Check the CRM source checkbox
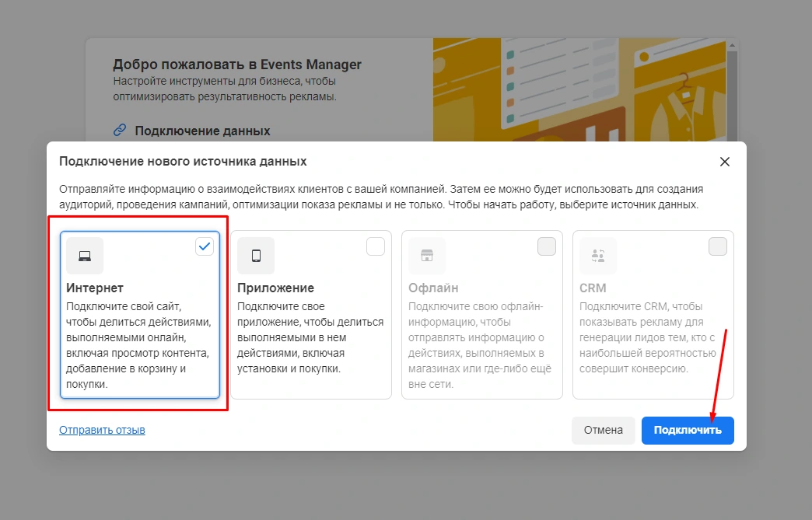 tap(717, 246)
